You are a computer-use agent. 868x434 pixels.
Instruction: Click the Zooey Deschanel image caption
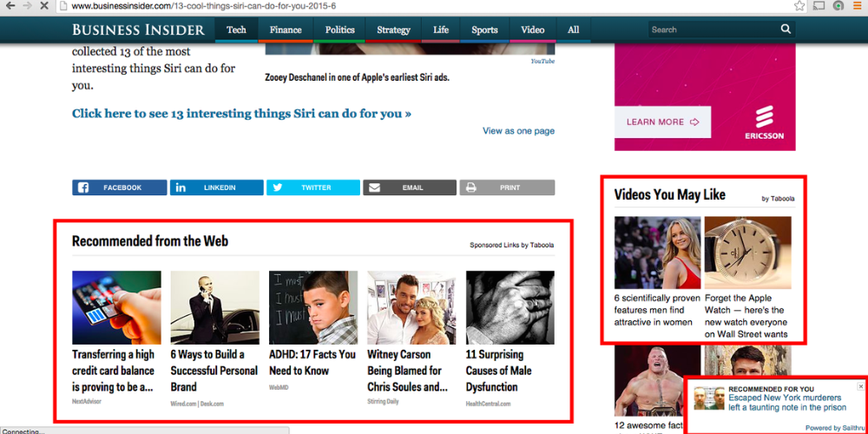pos(357,77)
